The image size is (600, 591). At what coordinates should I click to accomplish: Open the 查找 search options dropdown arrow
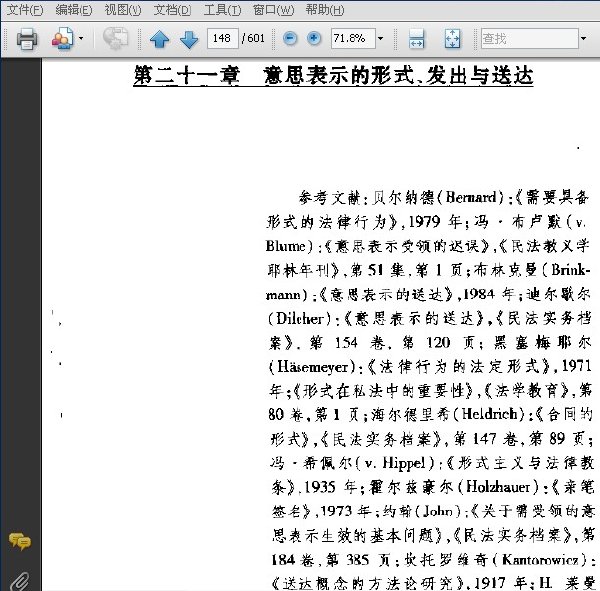coord(583,38)
